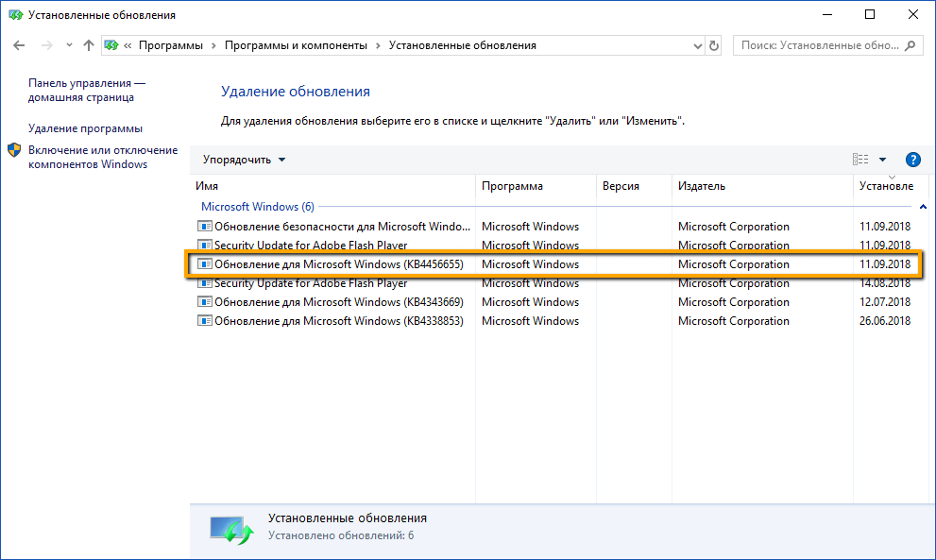The image size is (936, 560).
Task: Open the address bar history dropdown
Action: click(x=696, y=44)
